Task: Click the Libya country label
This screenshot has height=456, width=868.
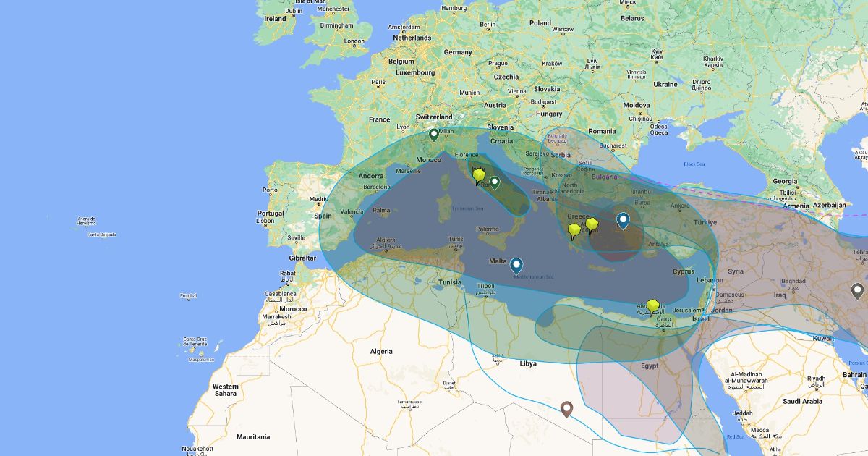Action: [528, 363]
